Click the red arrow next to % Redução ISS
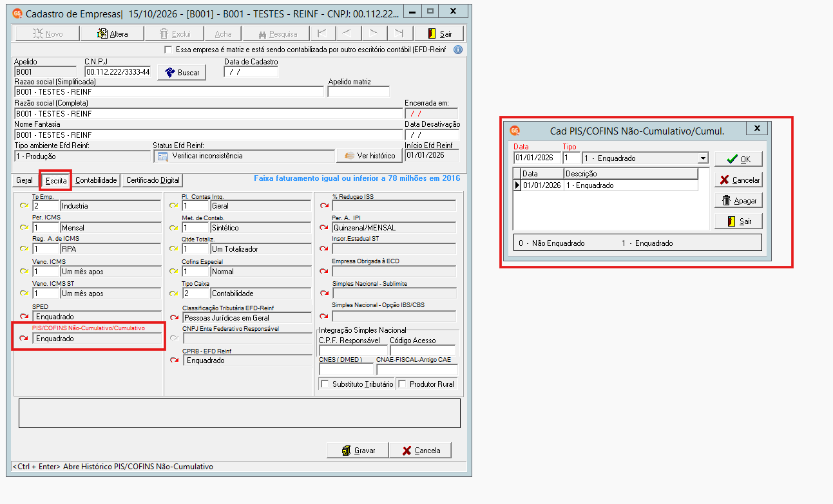833x504 pixels. (323, 206)
